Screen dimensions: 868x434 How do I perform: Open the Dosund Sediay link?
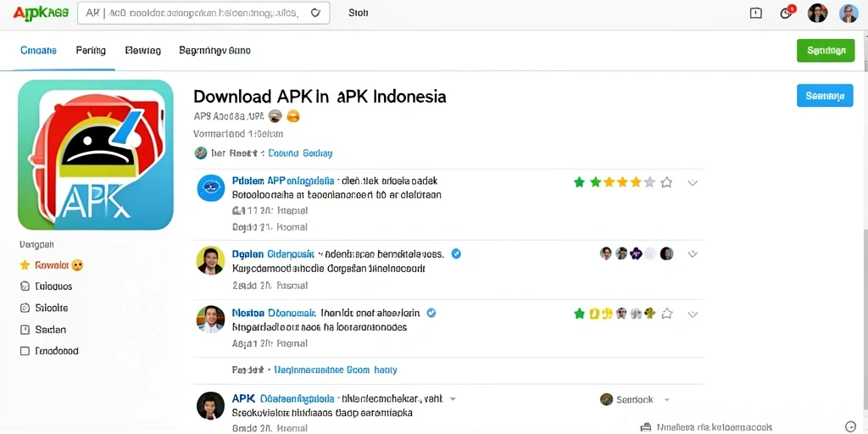coord(300,153)
